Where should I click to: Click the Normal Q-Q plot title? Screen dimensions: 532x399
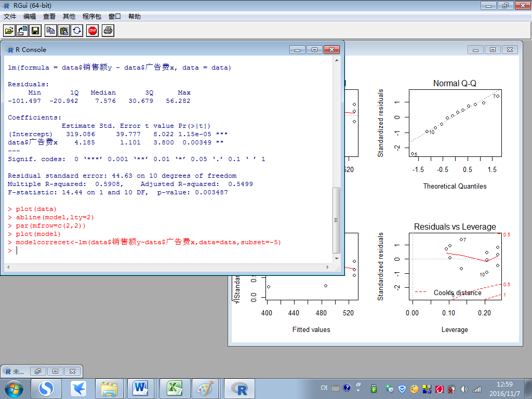point(455,84)
